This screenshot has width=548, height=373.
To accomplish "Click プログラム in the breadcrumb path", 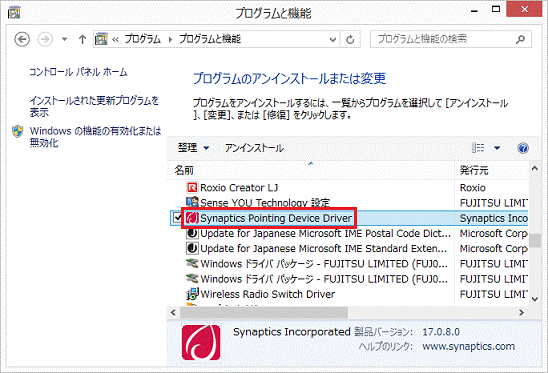I will tap(143, 39).
